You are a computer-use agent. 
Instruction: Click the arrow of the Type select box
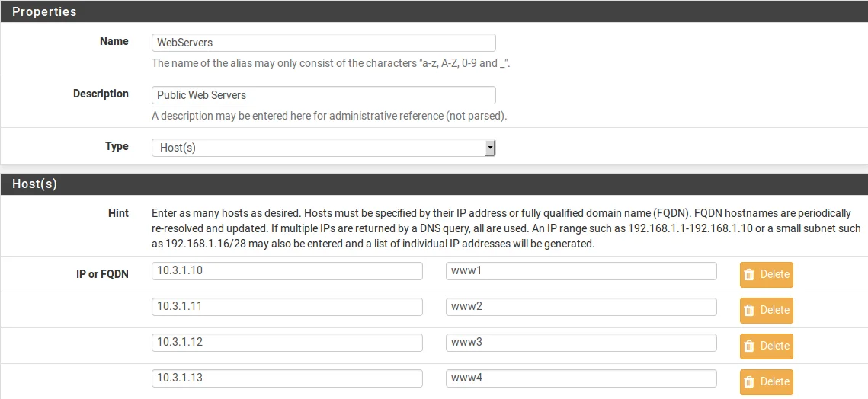(489, 148)
